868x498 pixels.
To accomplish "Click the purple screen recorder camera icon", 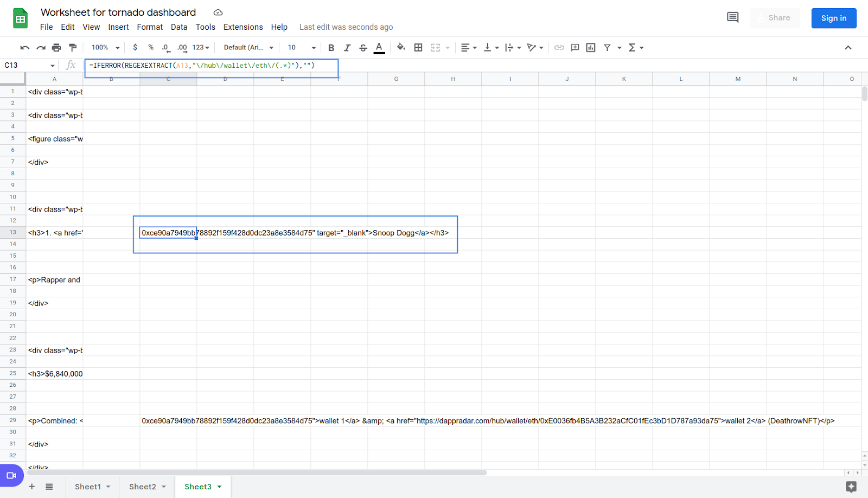I will [11, 476].
